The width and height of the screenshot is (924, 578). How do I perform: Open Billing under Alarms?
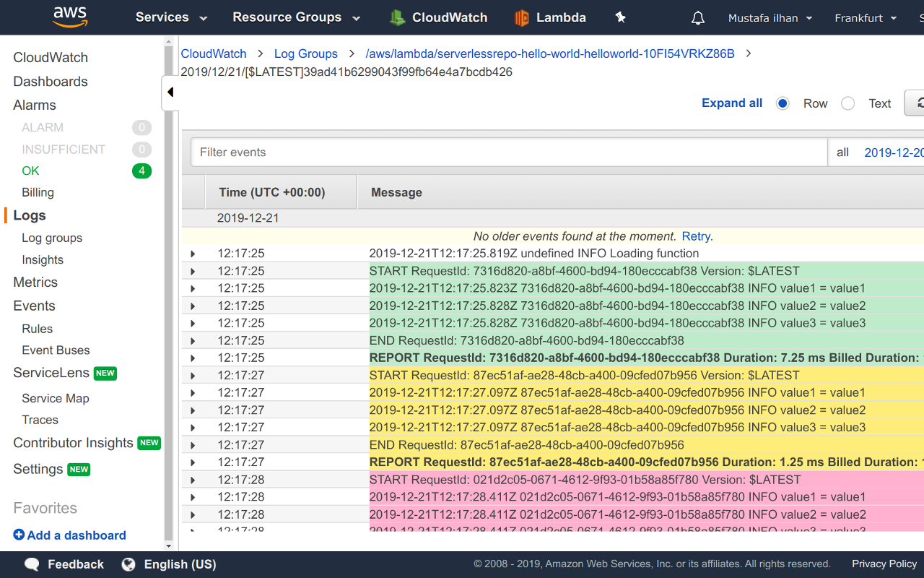click(38, 192)
